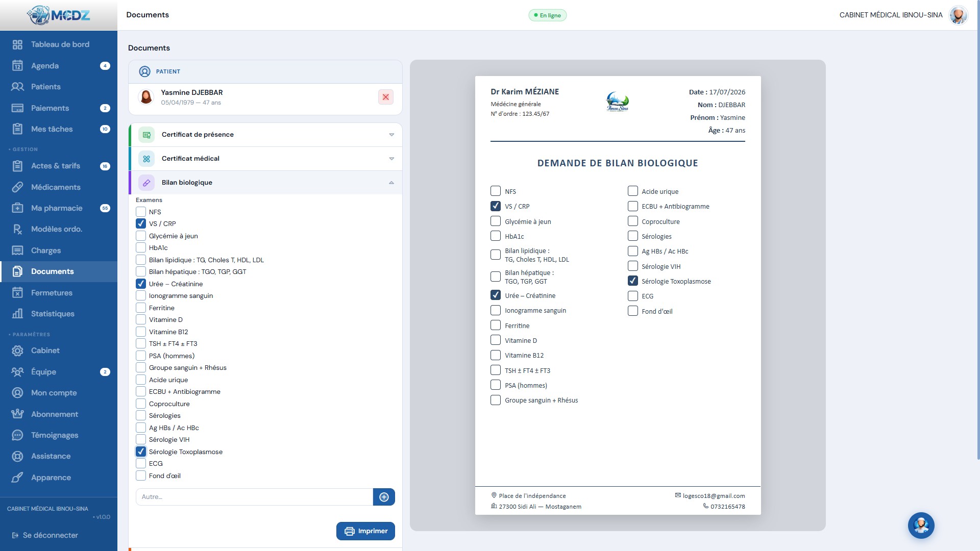This screenshot has width=980, height=551.
Task: Click the add Autre exam plus icon
Action: pos(384,497)
